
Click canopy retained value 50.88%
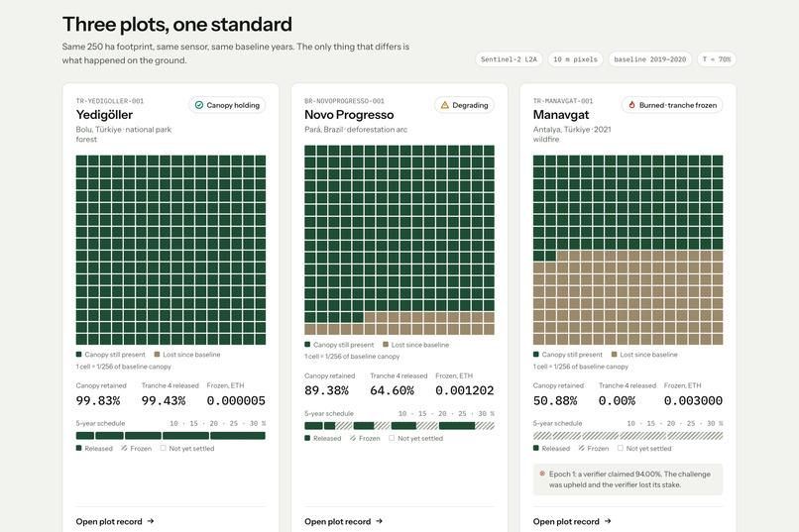click(x=555, y=400)
